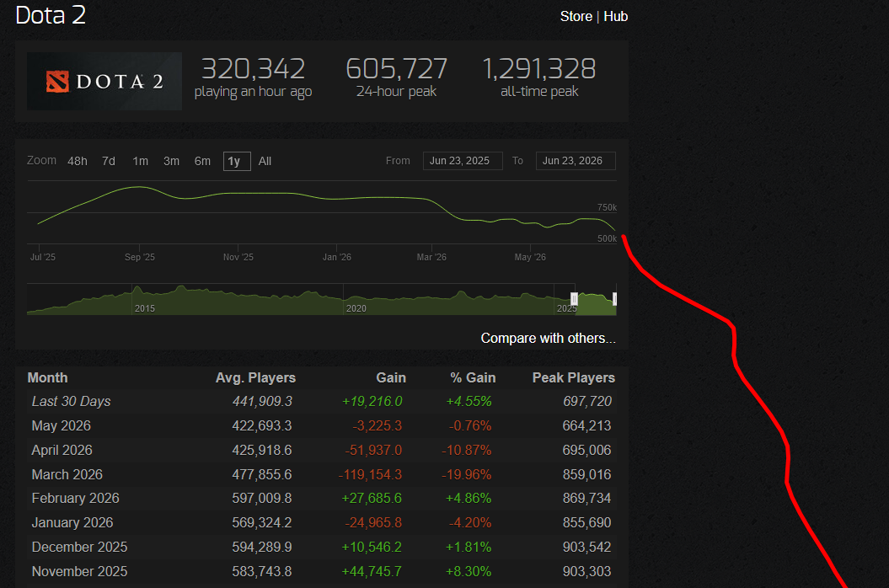This screenshot has width=889, height=588.
Task: Click the +4.55% gain value
Action: [469, 402]
